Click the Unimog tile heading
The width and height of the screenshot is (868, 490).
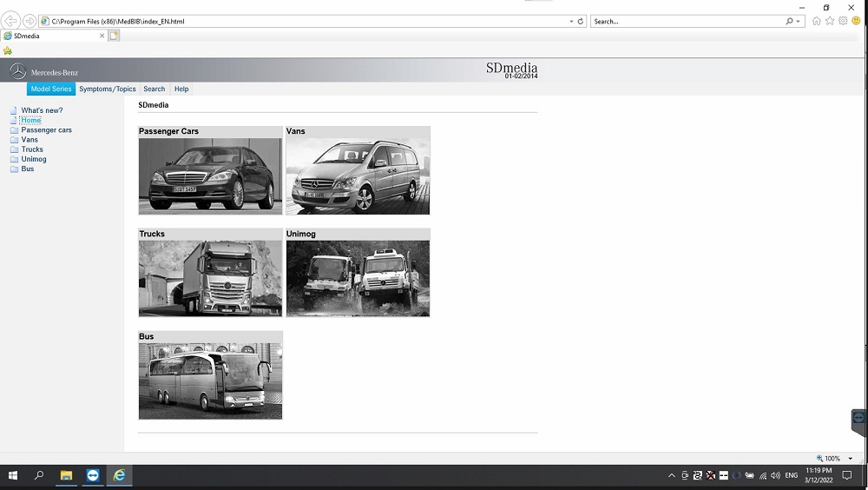(x=300, y=234)
